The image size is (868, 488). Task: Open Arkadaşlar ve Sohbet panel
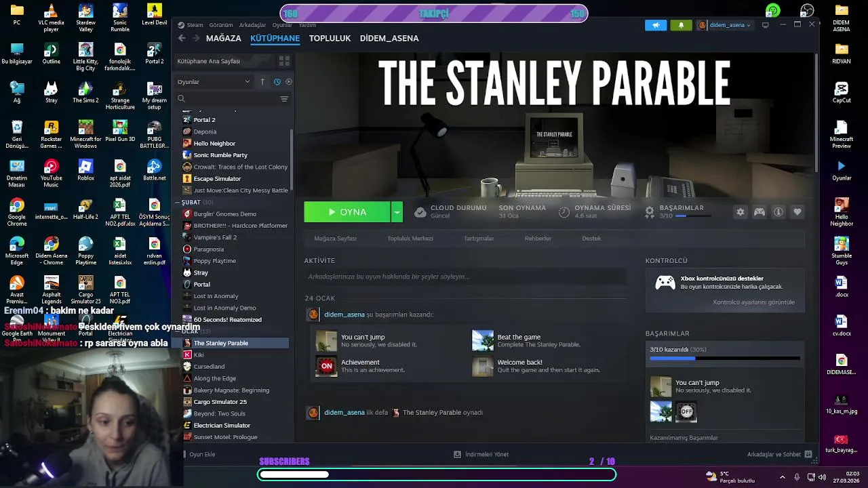tap(779, 454)
